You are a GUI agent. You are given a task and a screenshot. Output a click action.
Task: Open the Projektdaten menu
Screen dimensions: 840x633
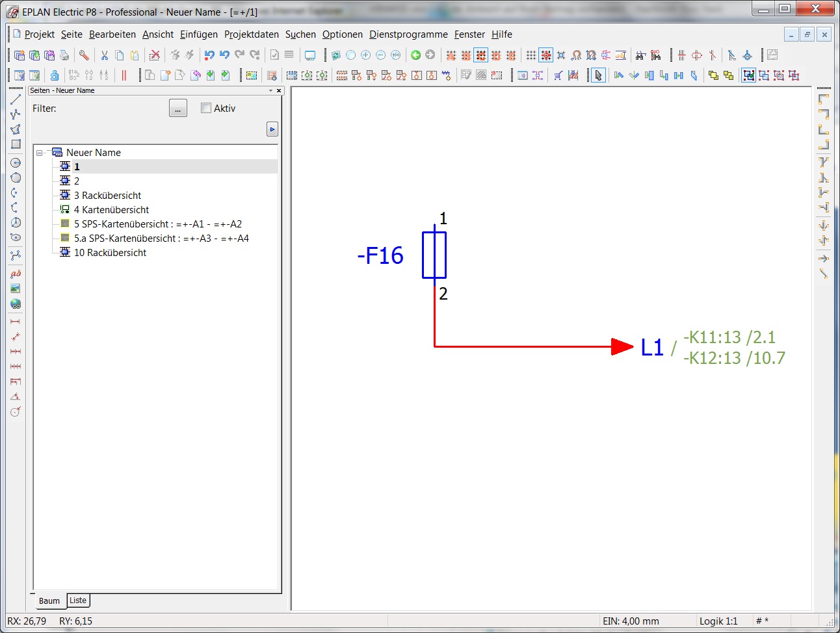click(x=252, y=34)
